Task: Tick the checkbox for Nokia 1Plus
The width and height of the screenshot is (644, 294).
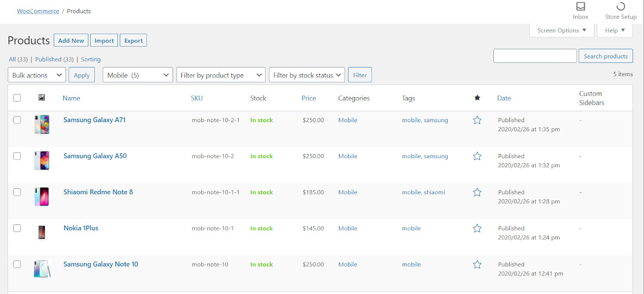Action: coord(17,228)
